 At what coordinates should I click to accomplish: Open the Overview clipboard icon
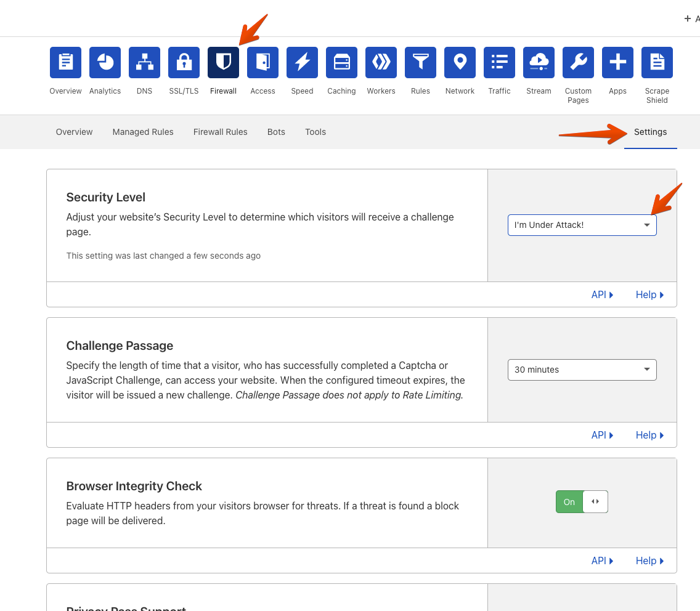click(65, 62)
